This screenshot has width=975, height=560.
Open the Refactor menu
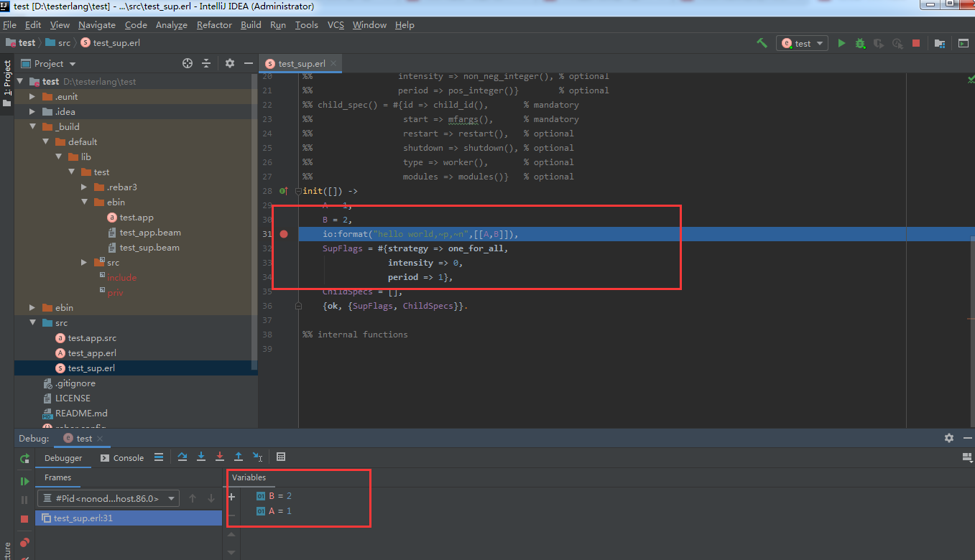click(214, 24)
